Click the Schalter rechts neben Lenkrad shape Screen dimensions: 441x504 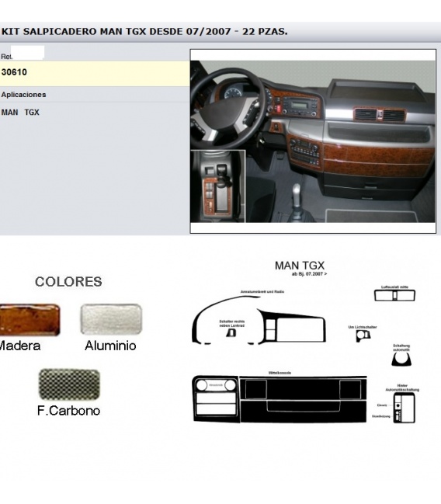pos(231,332)
